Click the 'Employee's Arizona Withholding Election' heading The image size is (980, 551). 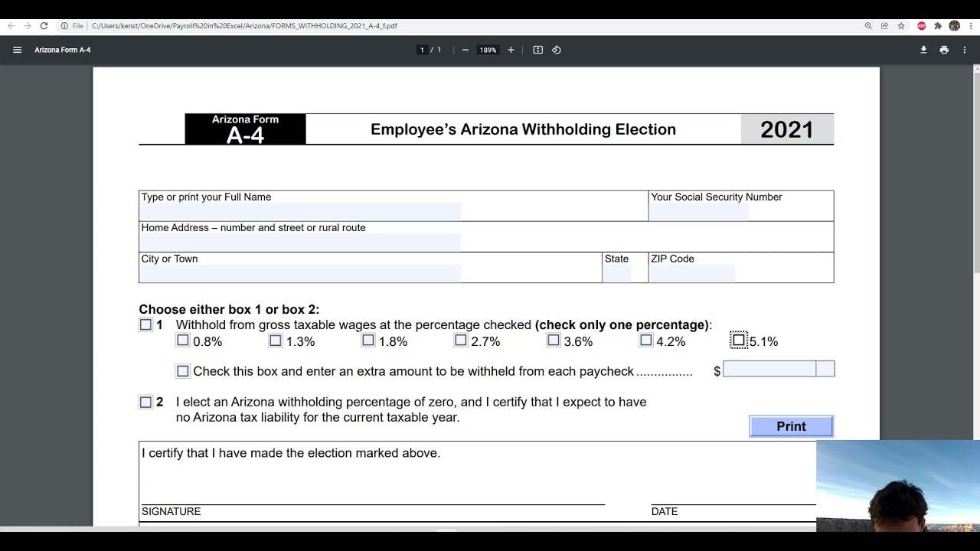click(523, 129)
